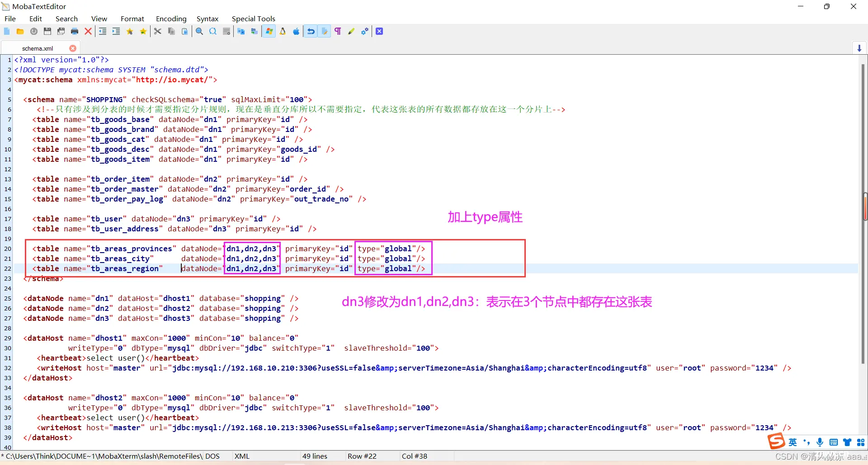Viewport: 868px width, 465px height.
Task: Click the DOS format status bar entry
Action: (212, 456)
